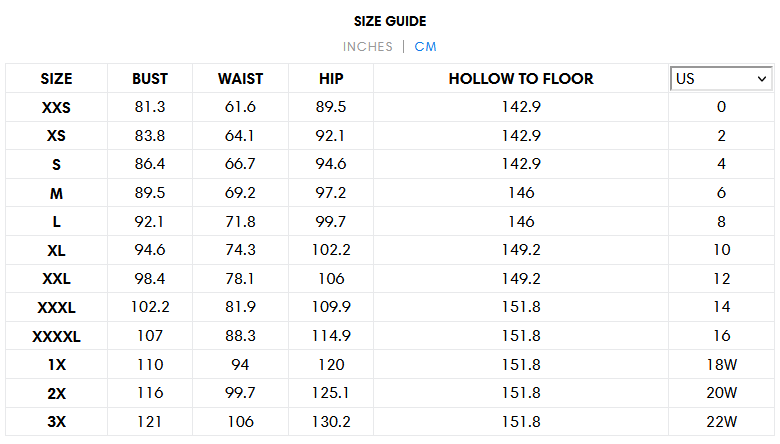This screenshot has height=444, width=780.
Task: Click the BUST column header
Action: pyautogui.click(x=150, y=79)
